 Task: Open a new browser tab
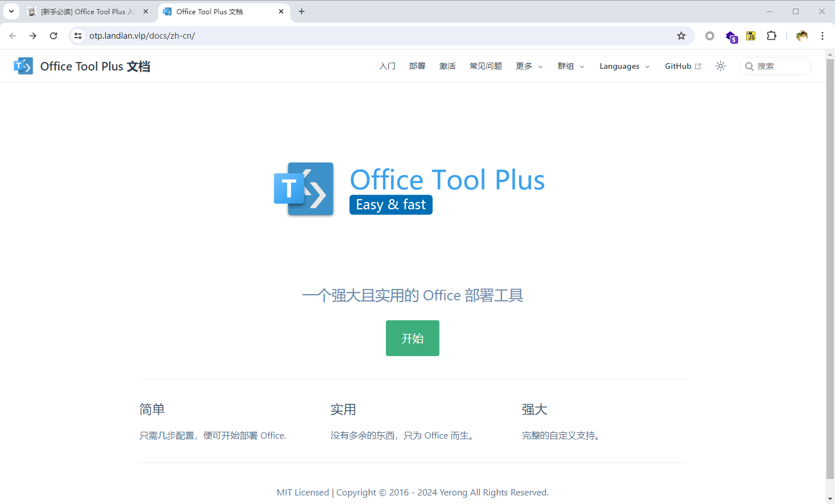click(302, 11)
